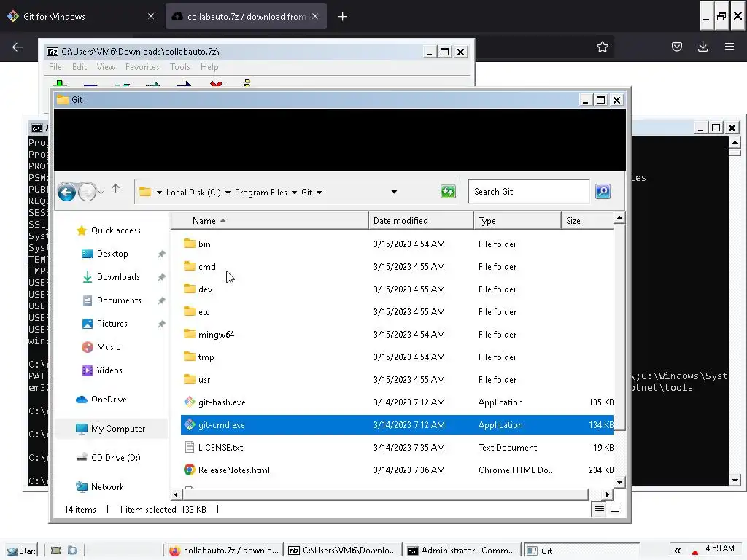Image resolution: width=747 pixels, height=560 pixels.
Task: Open the recent locations dropdown arrow
Action: coord(101,192)
